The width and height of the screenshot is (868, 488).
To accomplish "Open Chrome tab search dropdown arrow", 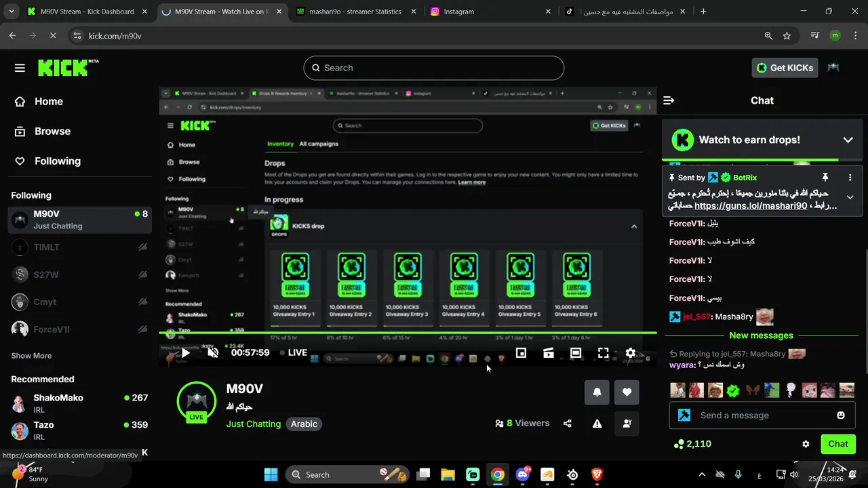I will (12, 12).
